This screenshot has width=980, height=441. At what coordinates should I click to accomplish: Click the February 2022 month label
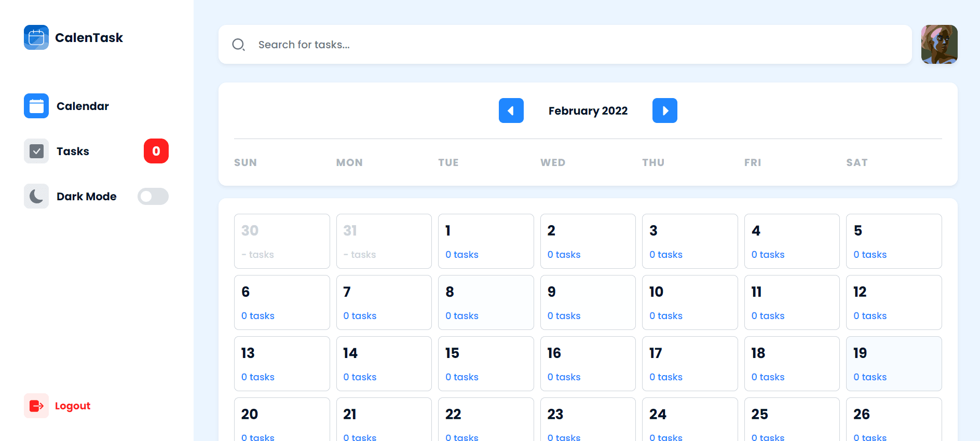[x=588, y=111]
